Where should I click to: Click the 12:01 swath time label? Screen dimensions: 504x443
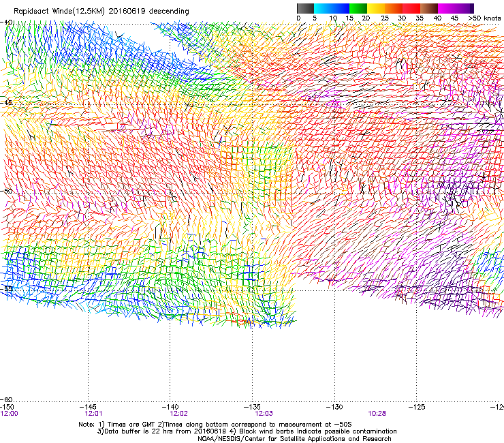(x=93, y=414)
